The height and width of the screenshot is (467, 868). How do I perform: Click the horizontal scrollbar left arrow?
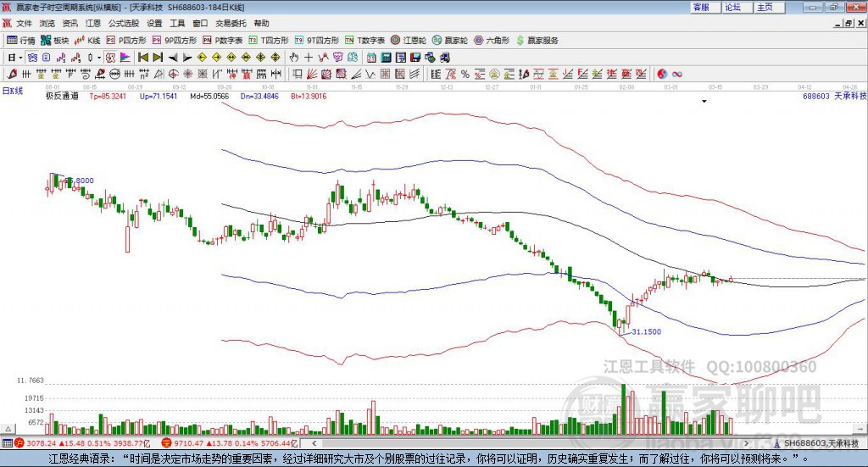pyautogui.click(x=314, y=443)
